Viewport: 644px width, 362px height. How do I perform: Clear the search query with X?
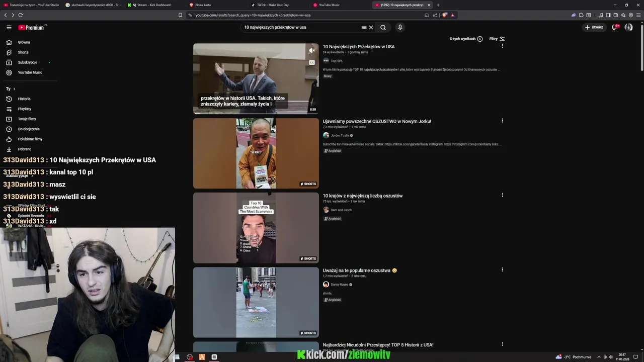(371, 27)
